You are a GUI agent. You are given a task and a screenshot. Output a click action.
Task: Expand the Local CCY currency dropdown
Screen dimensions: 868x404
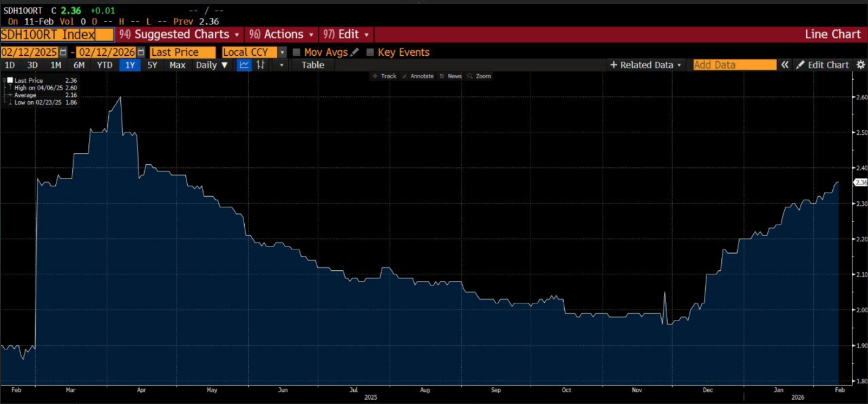tap(282, 52)
